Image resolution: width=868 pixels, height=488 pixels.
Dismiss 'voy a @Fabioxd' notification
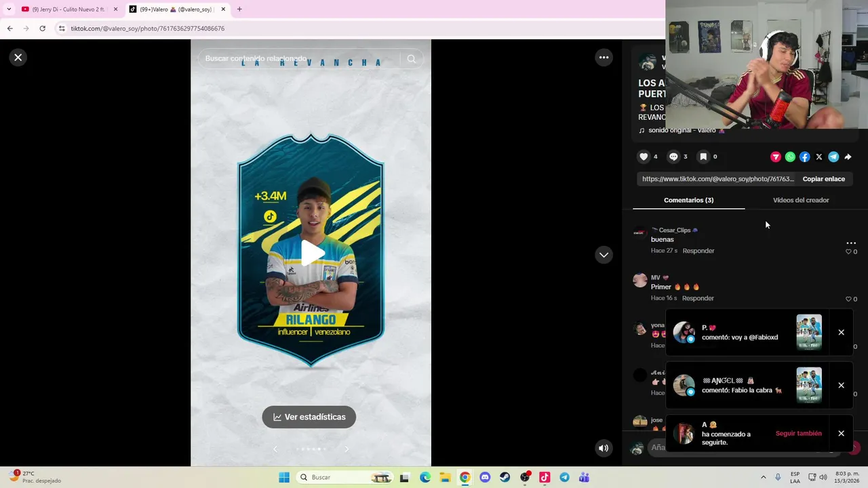click(841, 332)
